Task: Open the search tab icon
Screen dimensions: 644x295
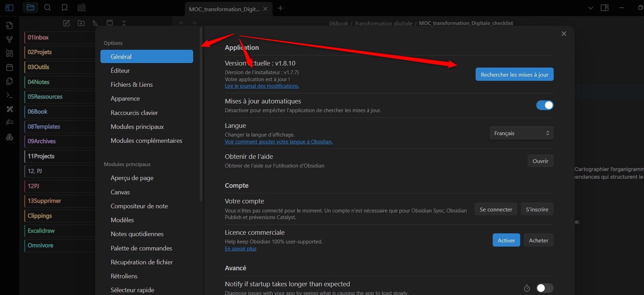Action: click(47, 8)
